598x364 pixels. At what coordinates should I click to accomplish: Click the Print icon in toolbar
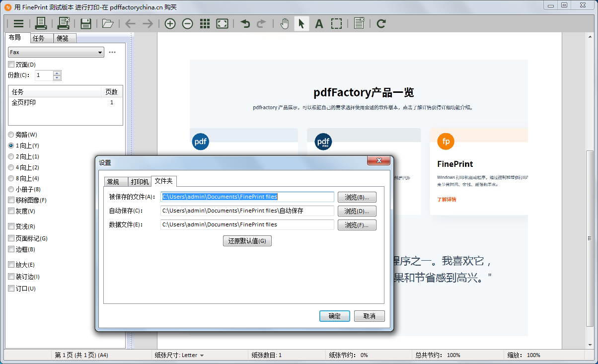point(41,23)
